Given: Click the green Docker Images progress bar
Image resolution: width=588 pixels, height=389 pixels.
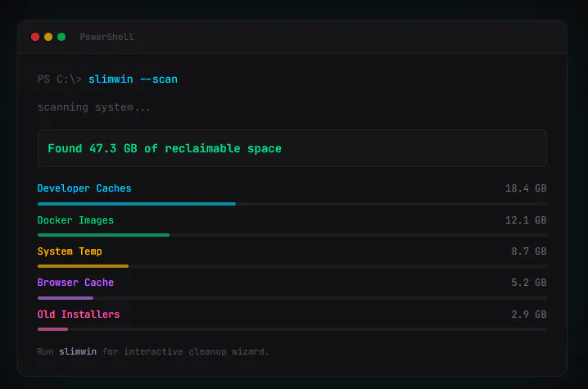Looking at the screenshot, I should [x=103, y=235].
